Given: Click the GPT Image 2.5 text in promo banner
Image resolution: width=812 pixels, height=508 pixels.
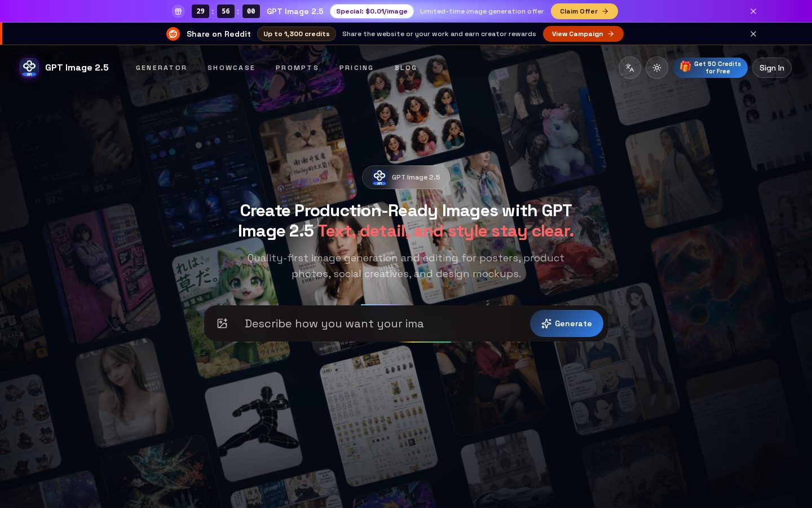Looking at the screenshot, I should [295, 11].
